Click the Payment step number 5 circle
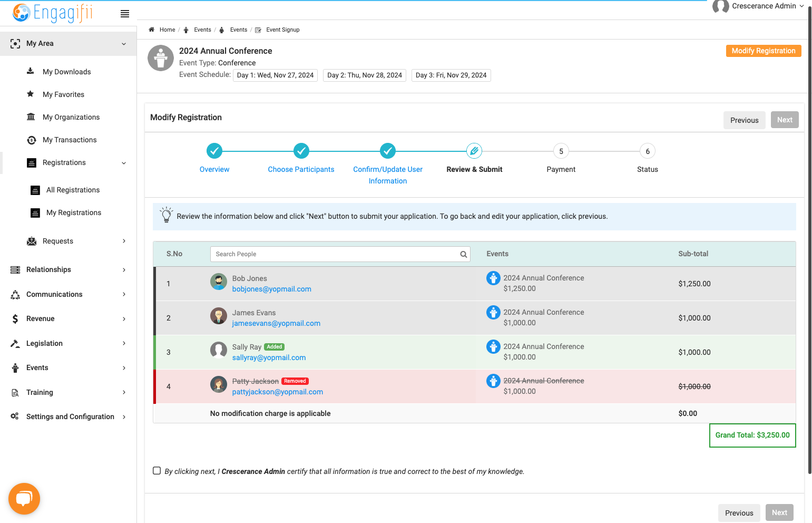 click(x=561, y=151)
